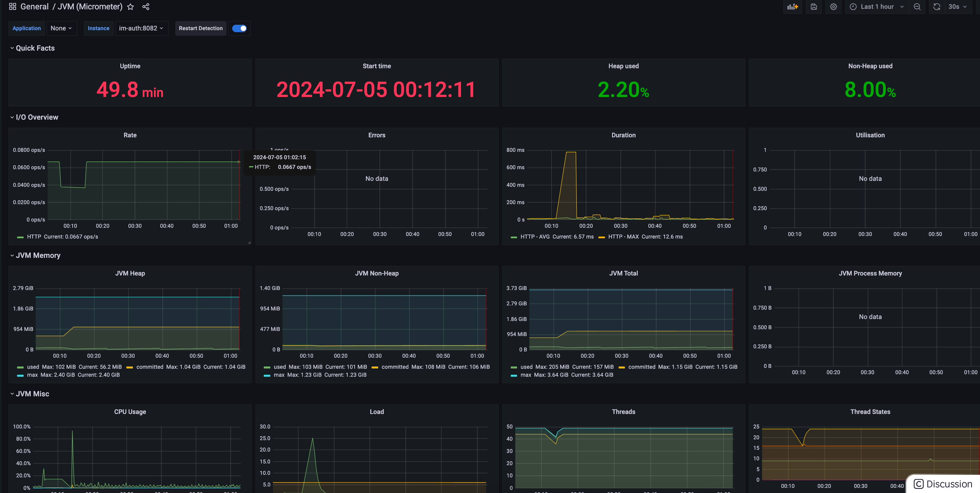Click the dashboards grid icon

(x=13, y=7)
